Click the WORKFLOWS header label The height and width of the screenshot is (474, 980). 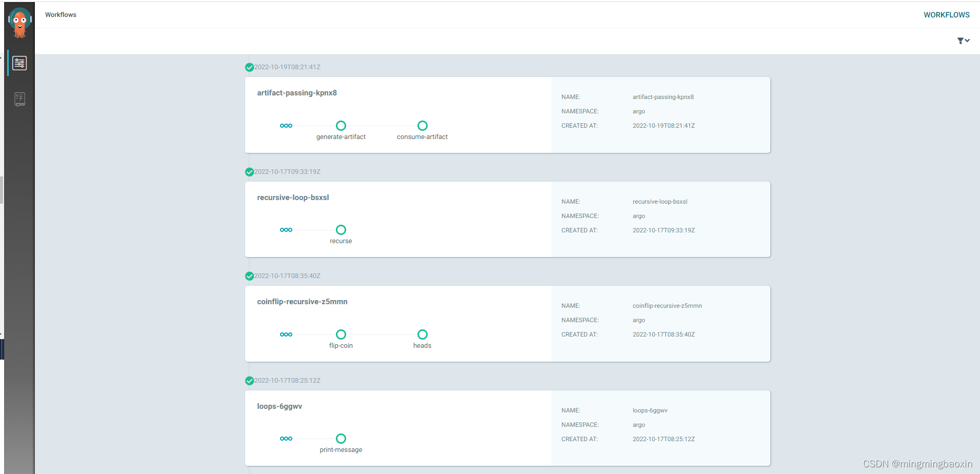[947, 14]
